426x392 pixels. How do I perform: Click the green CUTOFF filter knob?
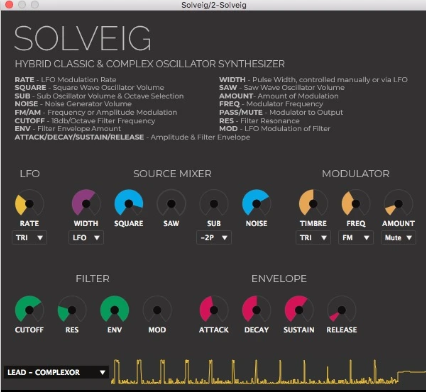pyautogui.click(x=29, y=310)
